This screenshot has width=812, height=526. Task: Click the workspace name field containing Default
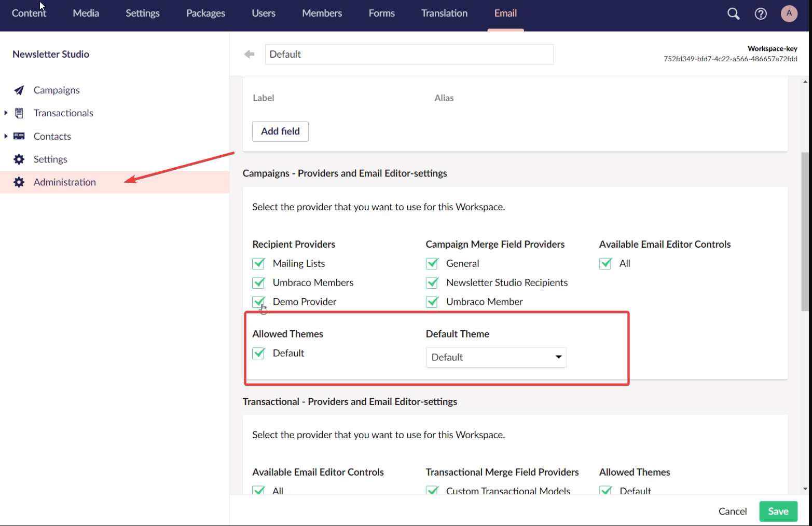tap(409, 54)
